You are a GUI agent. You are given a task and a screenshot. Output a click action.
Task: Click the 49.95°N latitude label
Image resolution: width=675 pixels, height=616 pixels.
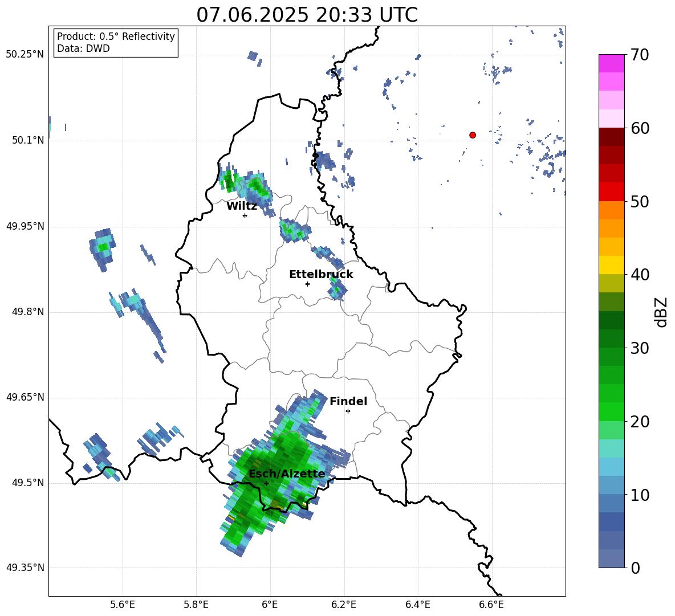[x=25, y=226]
